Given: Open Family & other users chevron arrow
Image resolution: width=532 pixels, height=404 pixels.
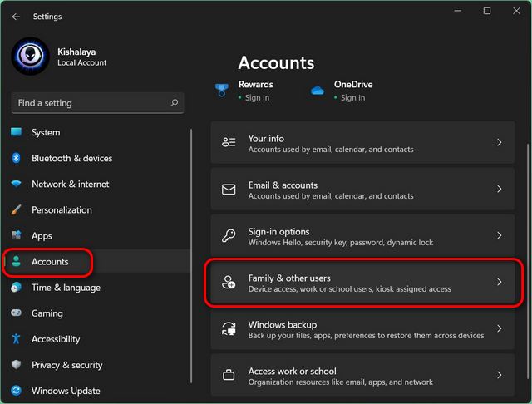Looking at the screenshot, I should pos(499,283).
